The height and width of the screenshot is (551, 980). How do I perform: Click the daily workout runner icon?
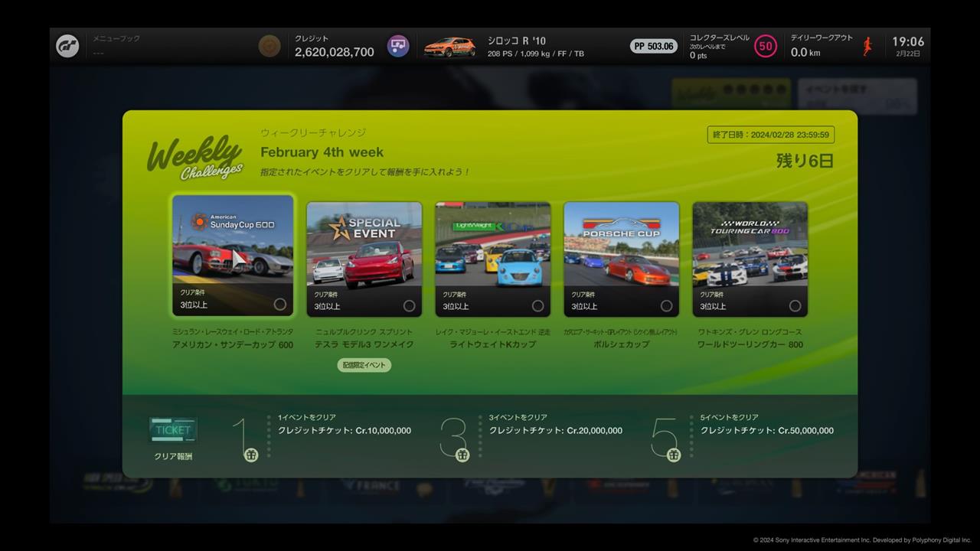click(x=867, y=46)
